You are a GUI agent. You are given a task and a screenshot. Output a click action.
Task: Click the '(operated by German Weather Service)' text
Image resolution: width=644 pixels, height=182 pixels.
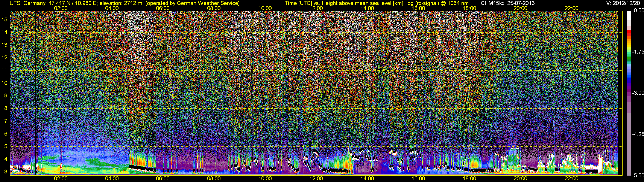tap(192, 3)
